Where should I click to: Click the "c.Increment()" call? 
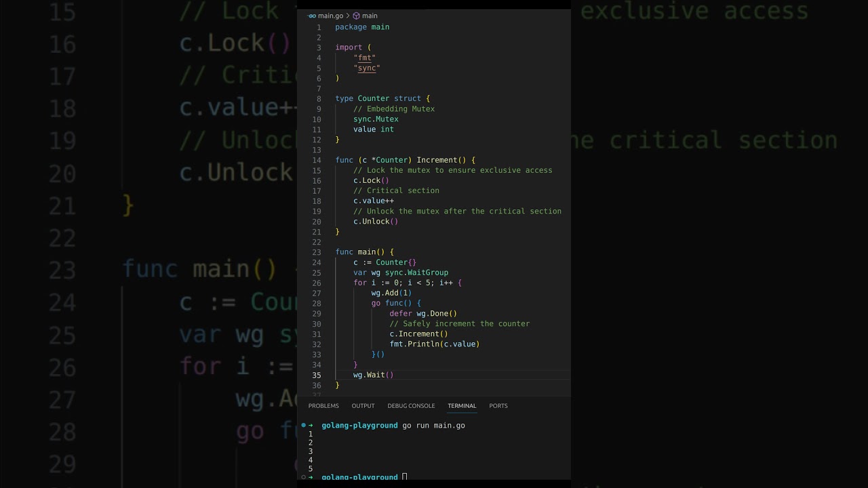tap(418, 334)
